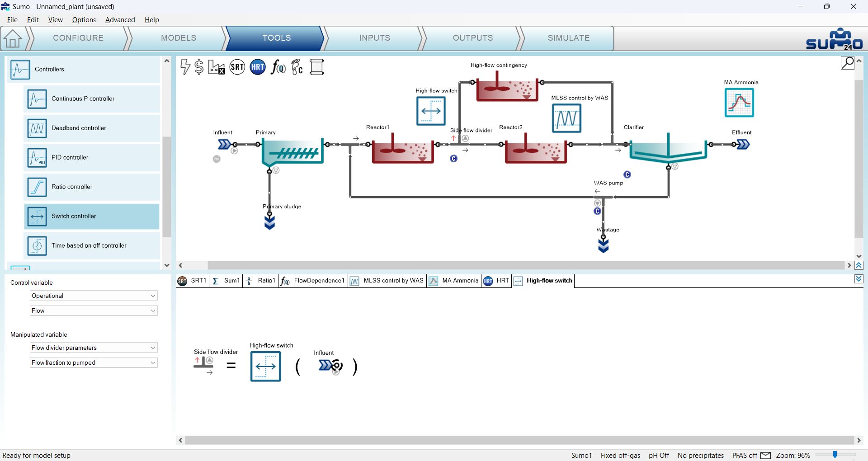Click the flowsheet horizontal scrollbar
This screenshot has width=868, height=461.
[x=526, y=265]
